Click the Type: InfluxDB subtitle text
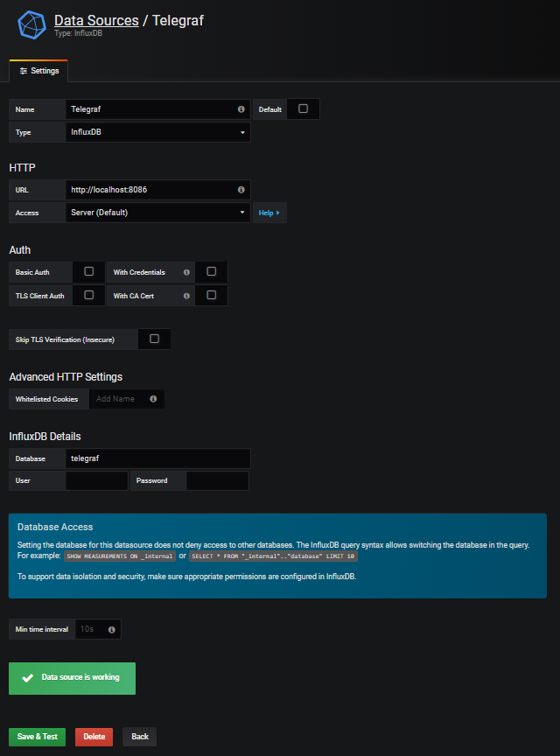Screen dimensions: 560x756 pos(78,33)
